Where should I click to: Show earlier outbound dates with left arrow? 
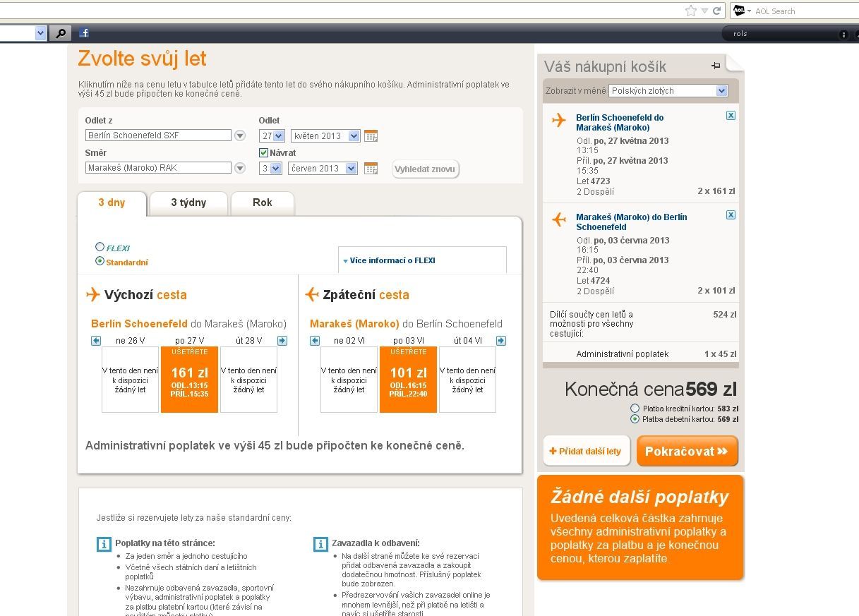click(x=96, y=341)
